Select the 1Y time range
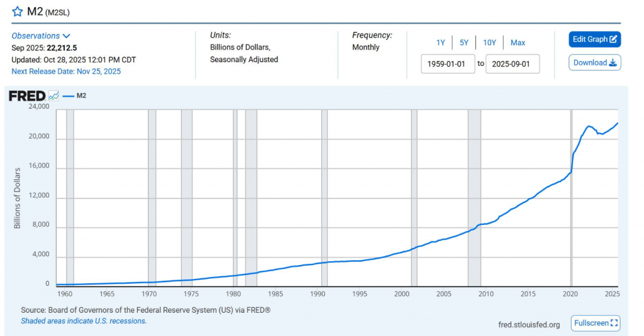This screenshot has height=336, width=644. coord(441,43)
